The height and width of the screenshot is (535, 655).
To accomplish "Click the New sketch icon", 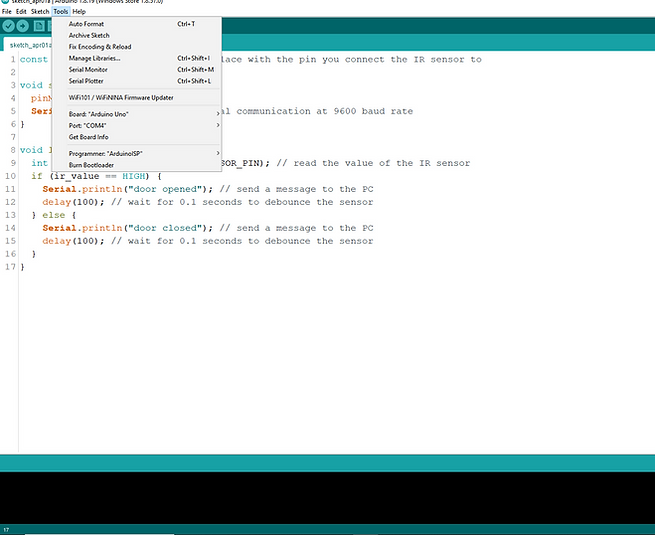I will (39, 26).
